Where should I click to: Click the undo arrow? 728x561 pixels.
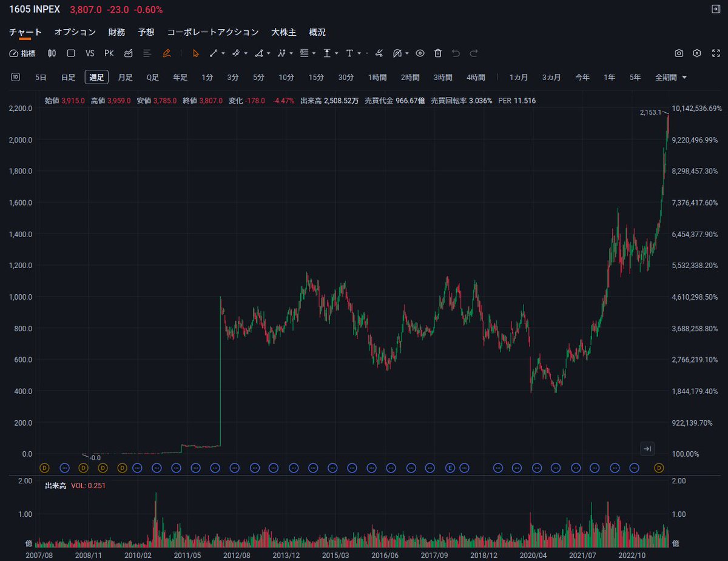coord(456,53)
